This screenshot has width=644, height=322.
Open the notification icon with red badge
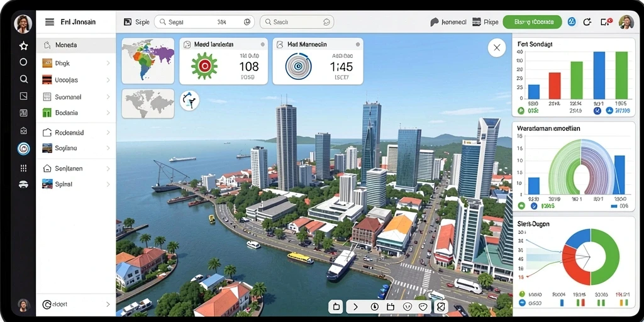coord(606,22)
